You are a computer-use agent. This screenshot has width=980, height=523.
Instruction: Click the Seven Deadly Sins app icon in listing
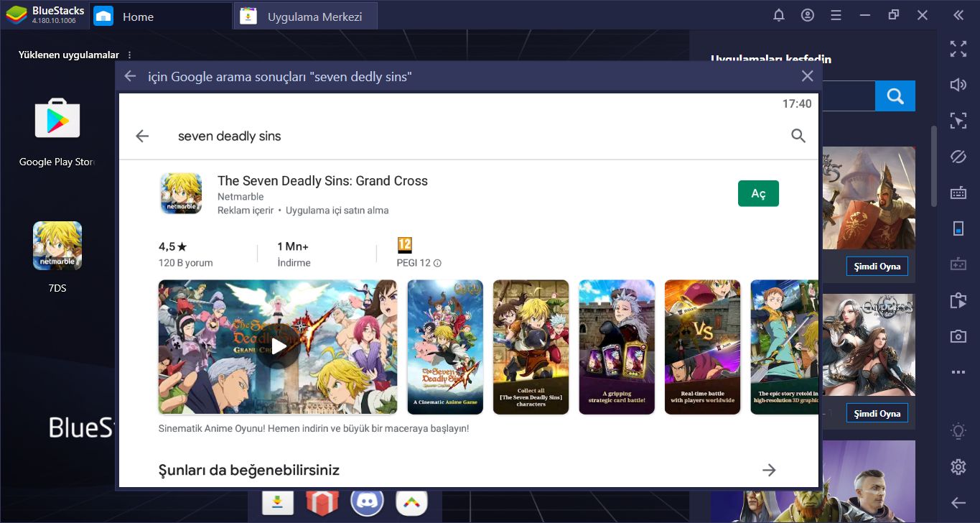[181, 193]
